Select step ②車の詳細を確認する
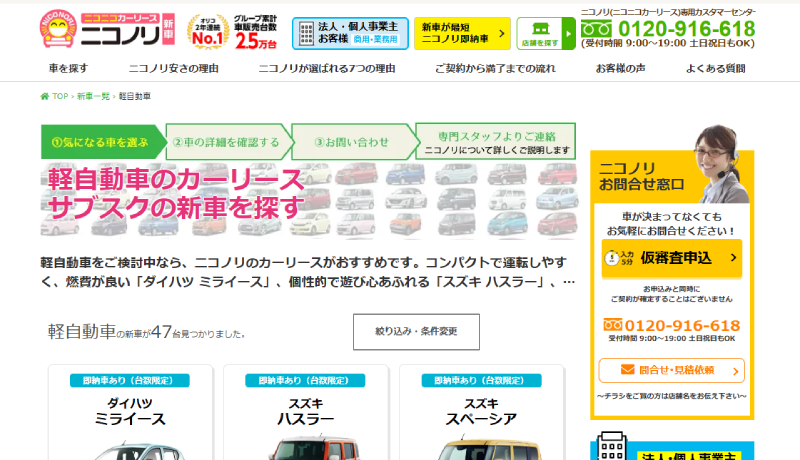 point(229,142)
